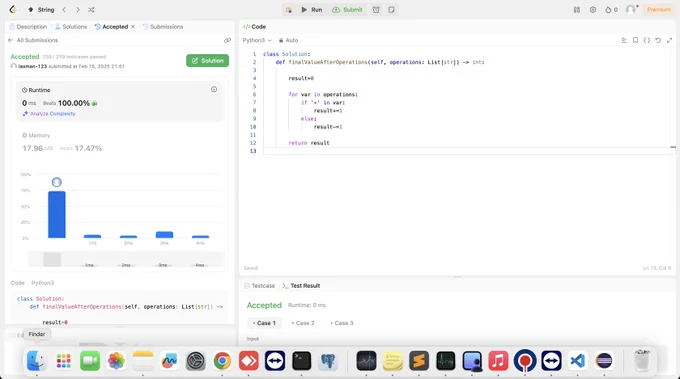Toggle the Auto lock setting
The image size is (680, 379).
[288, 40]
